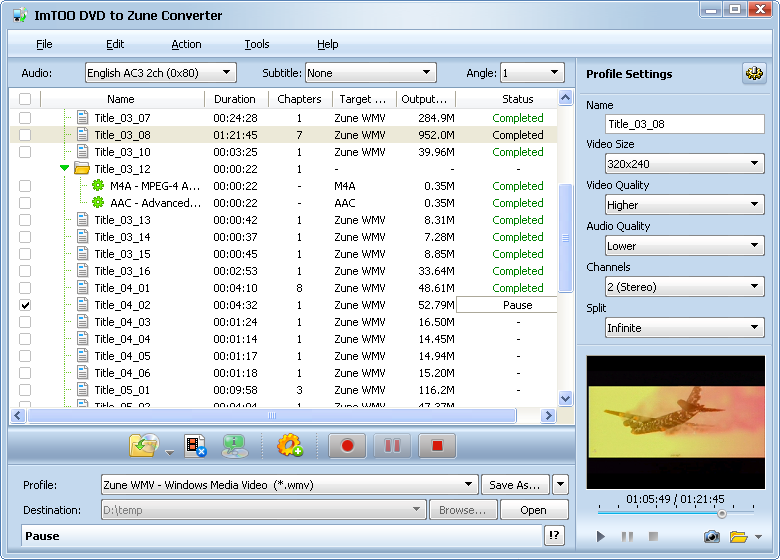Open the Subtitle dropdown

click(x=371, y=73)
